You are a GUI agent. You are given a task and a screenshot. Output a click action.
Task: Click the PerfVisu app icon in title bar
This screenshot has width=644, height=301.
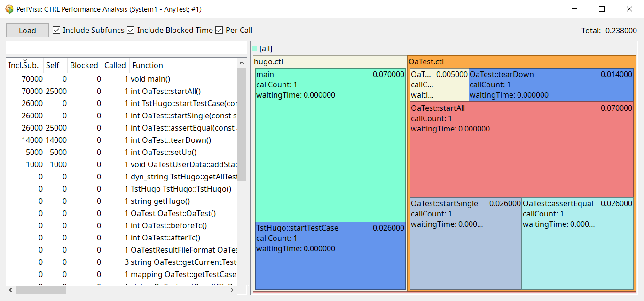[9, 9]
